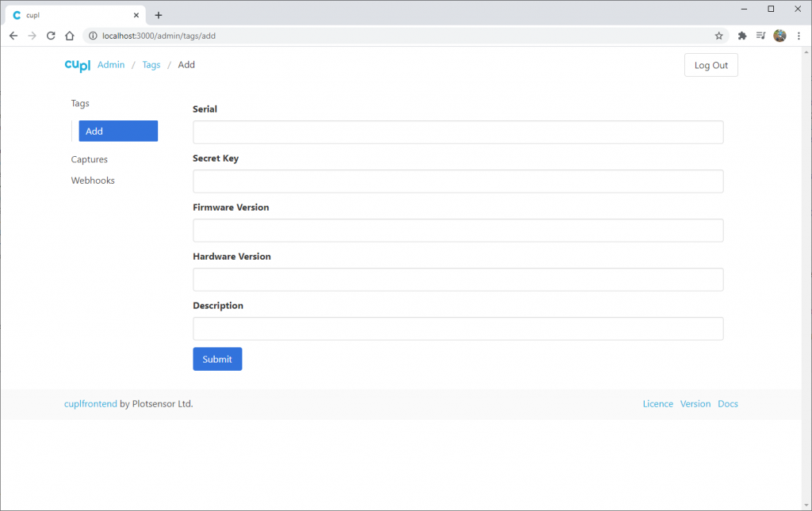The width and height of the screenshot is (812, 511).
Task: Navigate to Admin breadcrumb
Action: (111, 65)
